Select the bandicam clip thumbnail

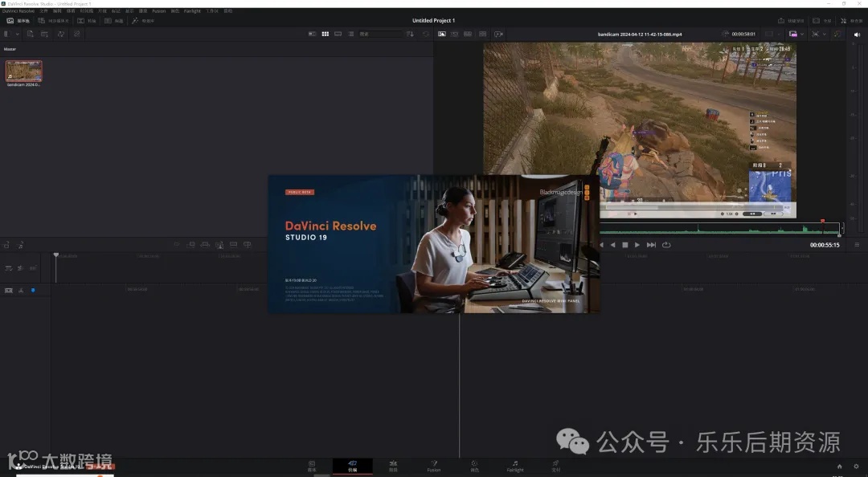[24, 71]
